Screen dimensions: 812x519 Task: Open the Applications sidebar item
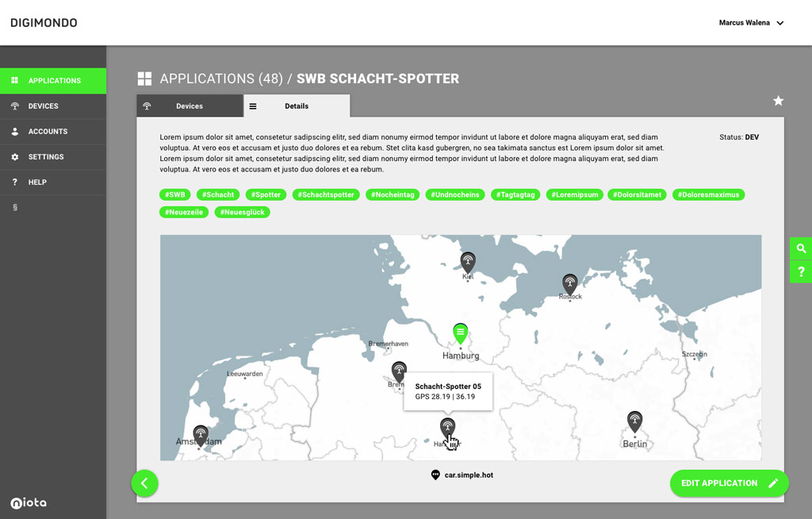pos(53,81)
